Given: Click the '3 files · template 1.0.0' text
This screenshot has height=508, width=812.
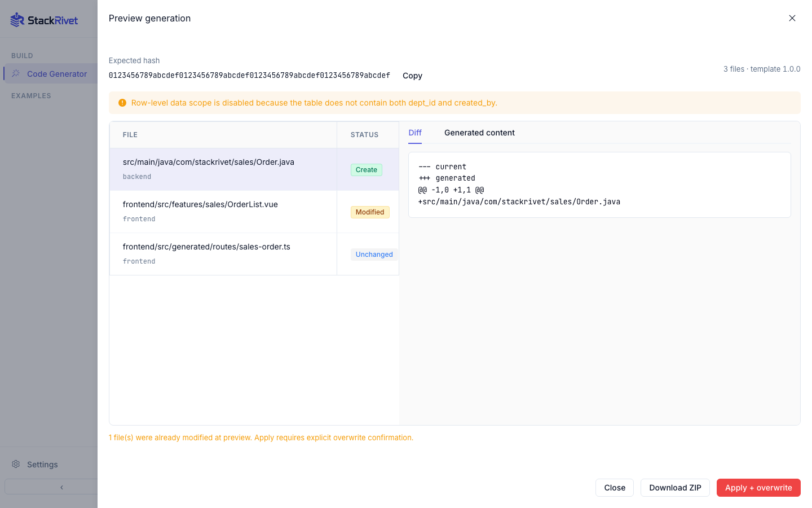Looking at the screenshot, I should pos(762,69).
